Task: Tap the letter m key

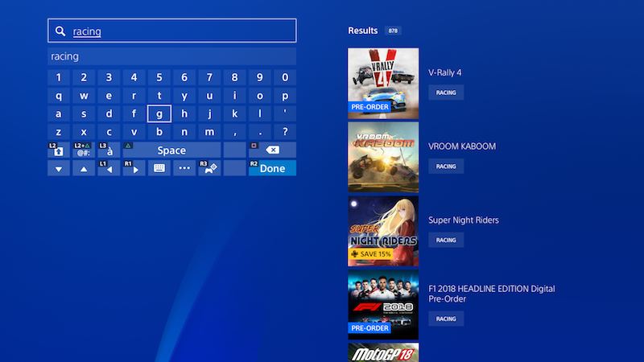Action: click(x=209, y=132)
